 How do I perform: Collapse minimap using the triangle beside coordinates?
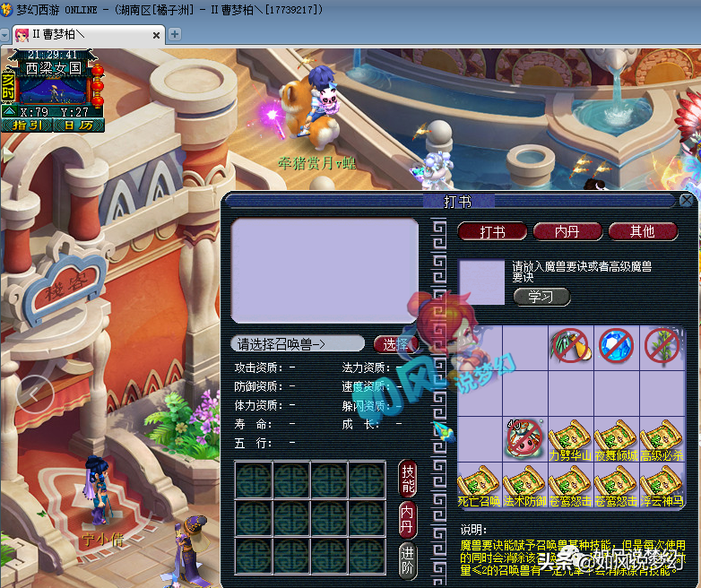pos(9,111)
